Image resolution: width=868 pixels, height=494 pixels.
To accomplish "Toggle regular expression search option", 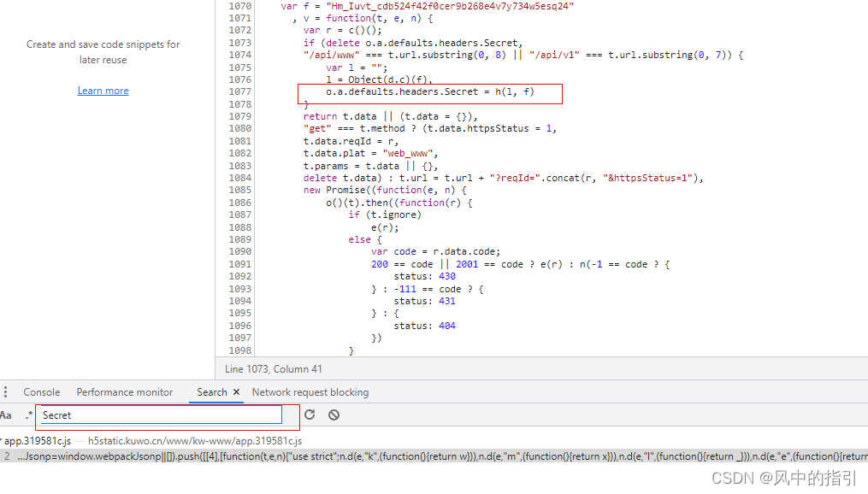I will pyautogui.click(x=29, y=415).
